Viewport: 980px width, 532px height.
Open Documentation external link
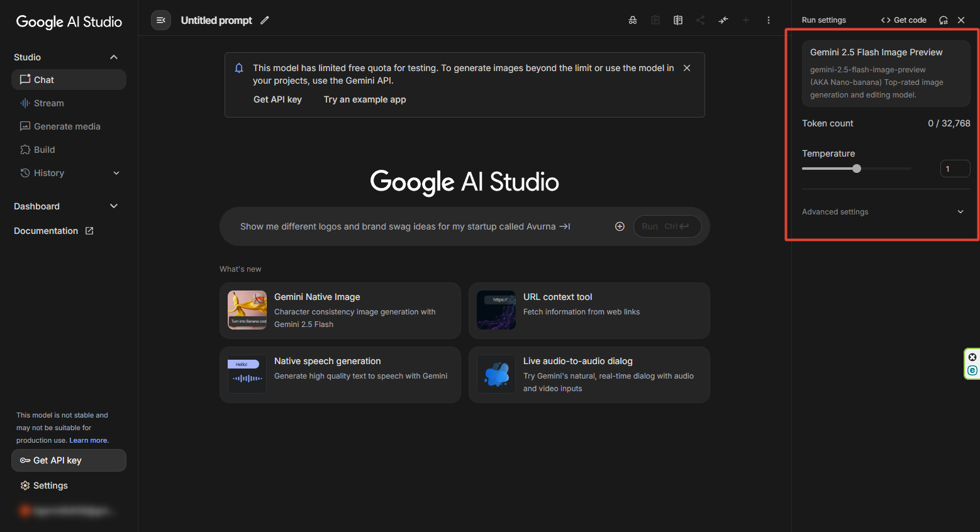53,231
